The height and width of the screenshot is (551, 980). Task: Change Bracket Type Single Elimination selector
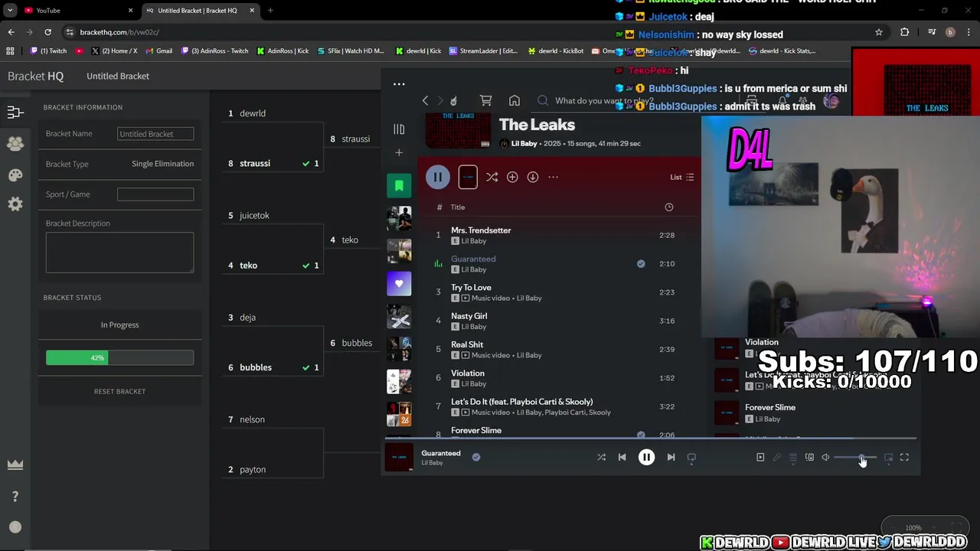pos(162,164)
